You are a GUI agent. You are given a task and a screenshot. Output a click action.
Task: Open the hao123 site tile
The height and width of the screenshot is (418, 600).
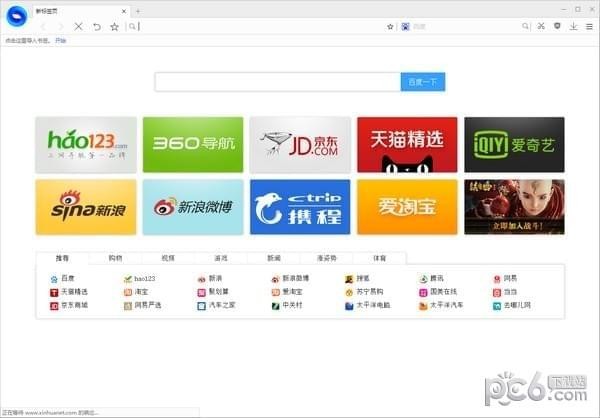click(x=86, y=144)
